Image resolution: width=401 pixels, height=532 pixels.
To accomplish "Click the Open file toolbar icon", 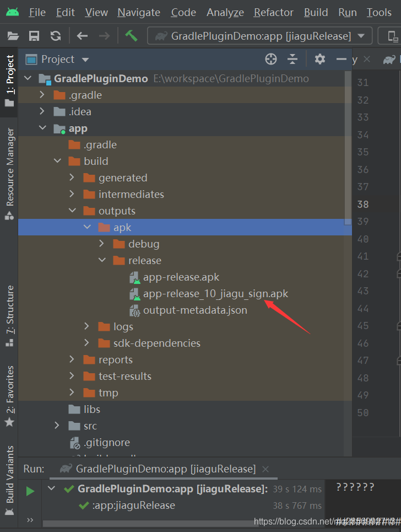I will pyautogui.click(x=13, y=36).
